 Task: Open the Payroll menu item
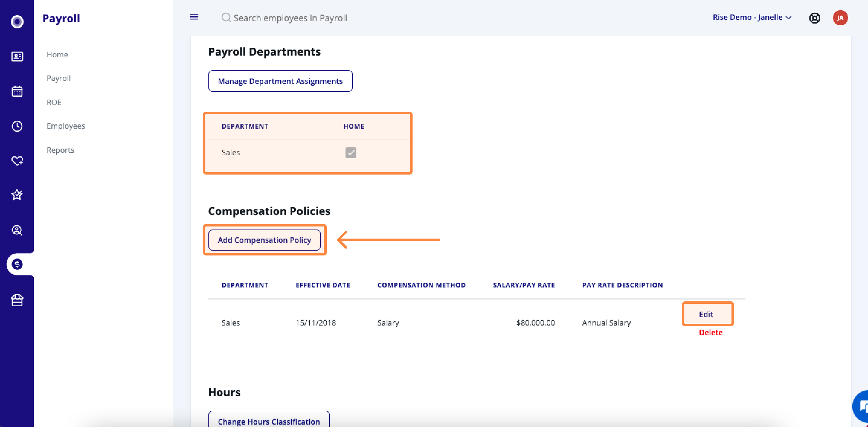pyautogui.click(x=59, y=78)
